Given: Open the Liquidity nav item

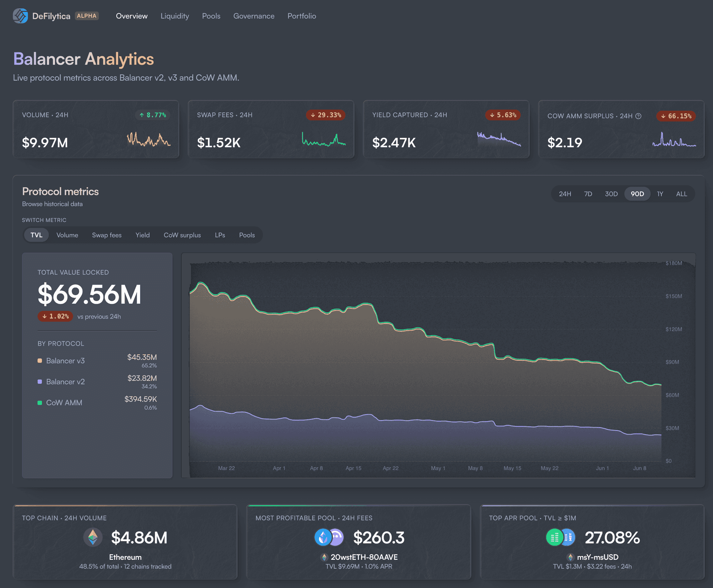Looking at the screenshot, I should pos(175,16).
